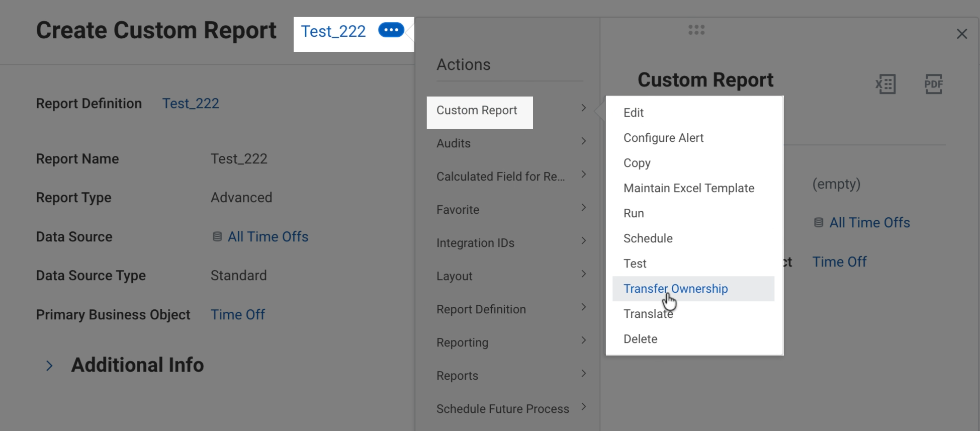Click the related actions ellipsis beside Test_222
Viewport: 980px width, 431px height.
pyautogui.click(x=391, y=30)
